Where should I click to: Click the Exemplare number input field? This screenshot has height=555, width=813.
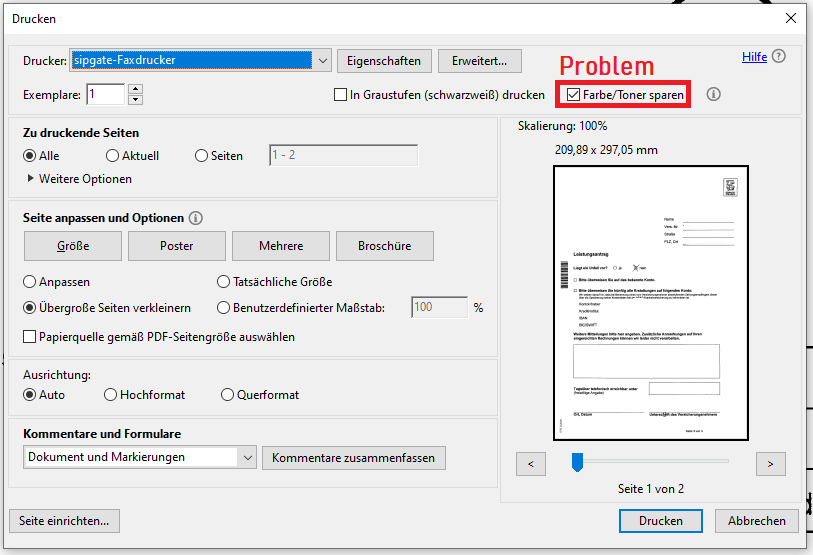coord(105,95)
